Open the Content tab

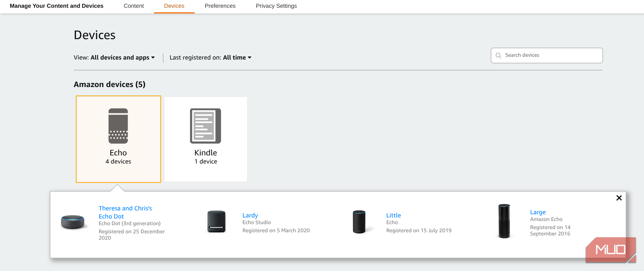[134, 6]
